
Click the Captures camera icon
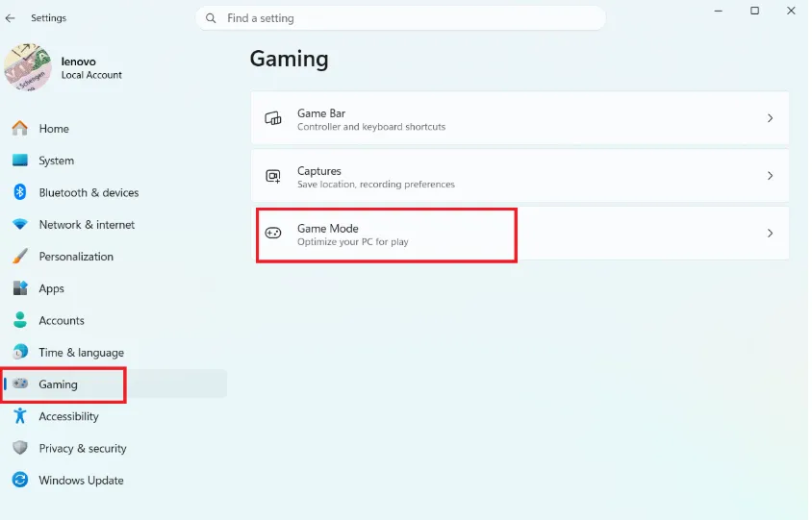point(273,176)
